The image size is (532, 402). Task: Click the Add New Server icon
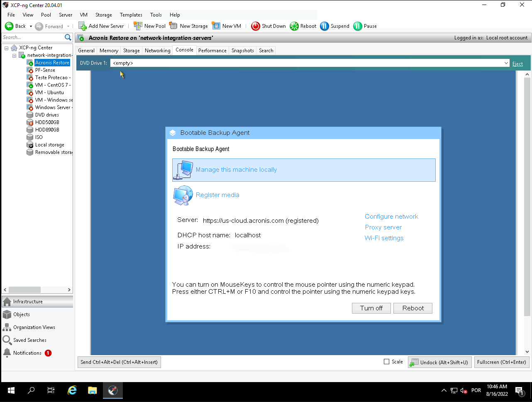[x=82, y=26]
